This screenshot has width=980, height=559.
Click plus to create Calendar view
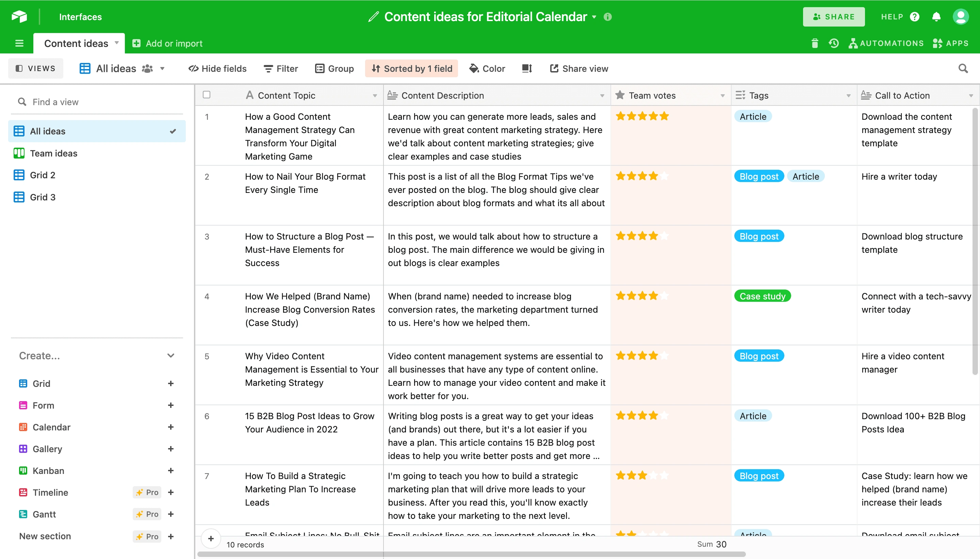[171, 427]
